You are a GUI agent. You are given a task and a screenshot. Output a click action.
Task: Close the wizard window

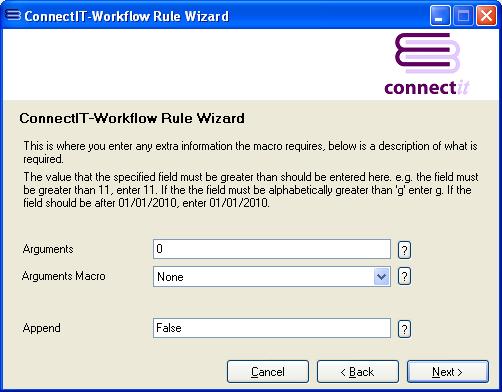486,16
